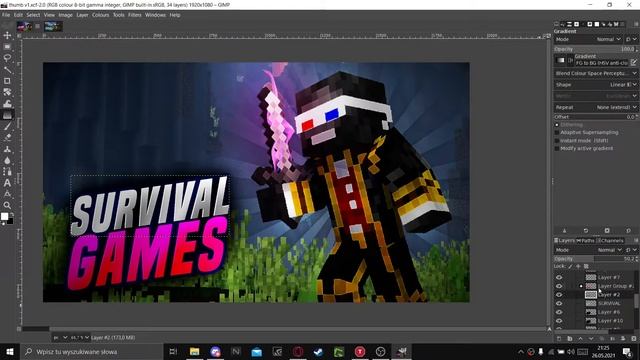
Task: Click lock pixels brush icon
Action: [571, 266]
